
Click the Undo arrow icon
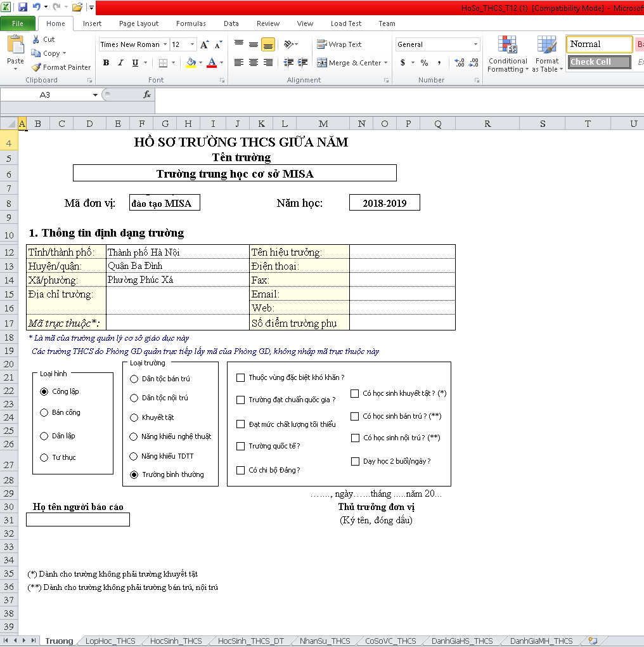36,7
